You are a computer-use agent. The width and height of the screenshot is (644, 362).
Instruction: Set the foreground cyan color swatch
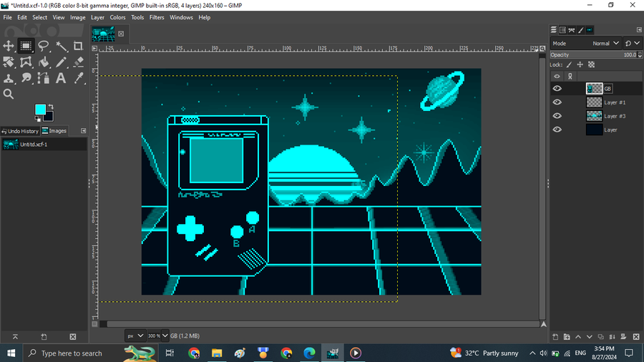tap(40, 109)
